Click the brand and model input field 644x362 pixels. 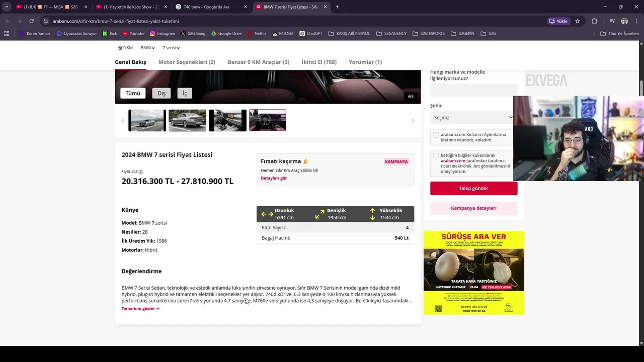click(x=473, y=90)
